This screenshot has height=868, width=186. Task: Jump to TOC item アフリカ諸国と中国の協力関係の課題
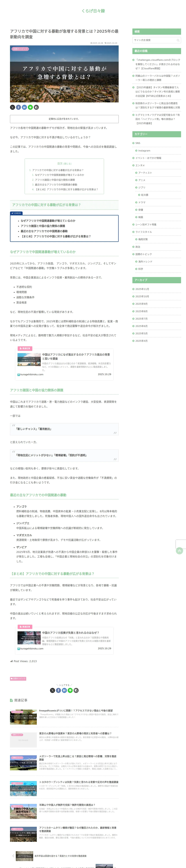click(55, 180)
